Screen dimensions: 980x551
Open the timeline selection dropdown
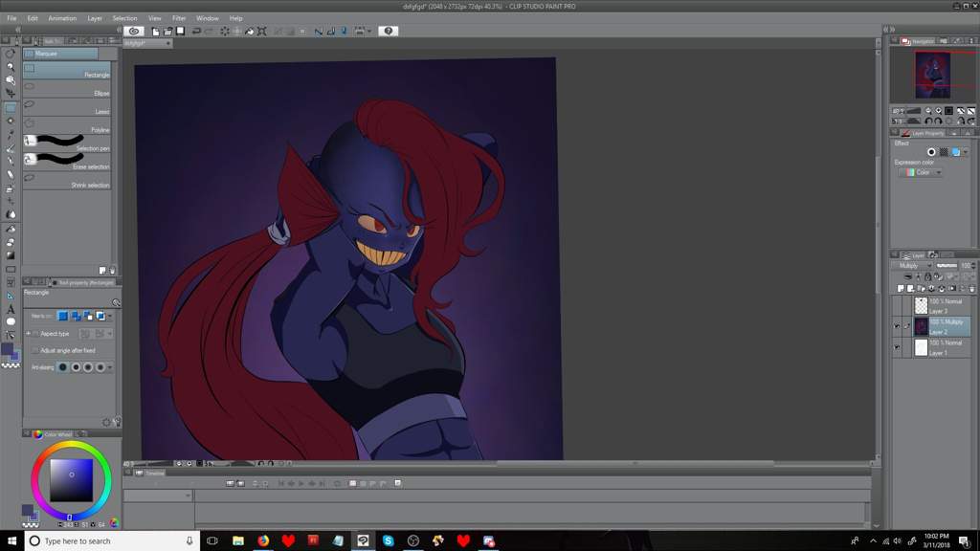pyautogui.click(x=158, y=496)
